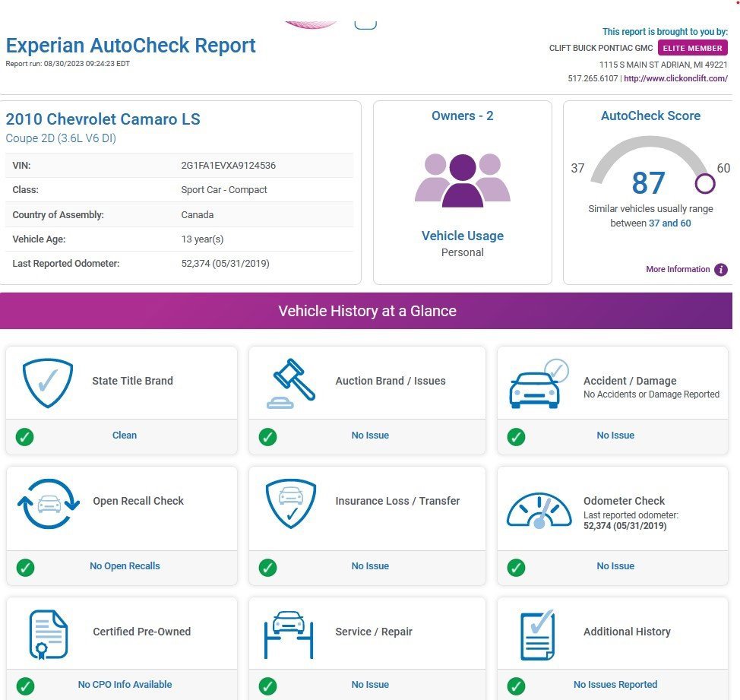Image resolution: width=740 pixels, height=700 pixels.
Task: Click the Class value Sport Car - Compact
Action: click(224, 190)
